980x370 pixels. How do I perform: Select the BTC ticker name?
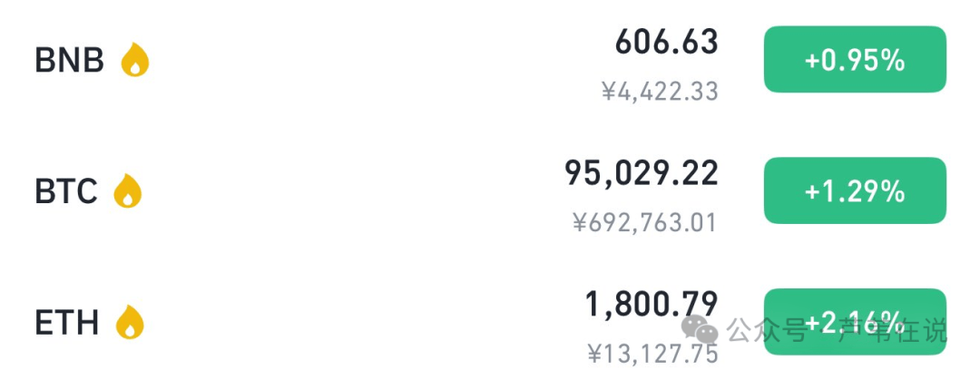tap(65, 191)
